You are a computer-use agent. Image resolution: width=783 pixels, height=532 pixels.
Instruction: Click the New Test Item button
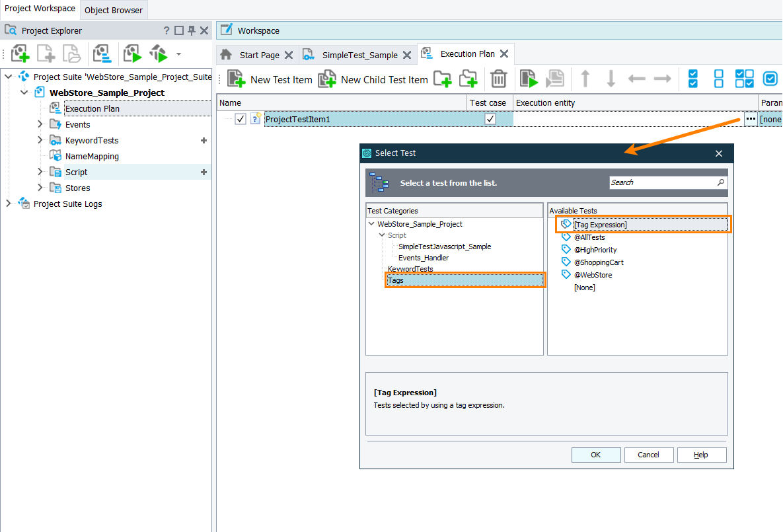(270, 79)
